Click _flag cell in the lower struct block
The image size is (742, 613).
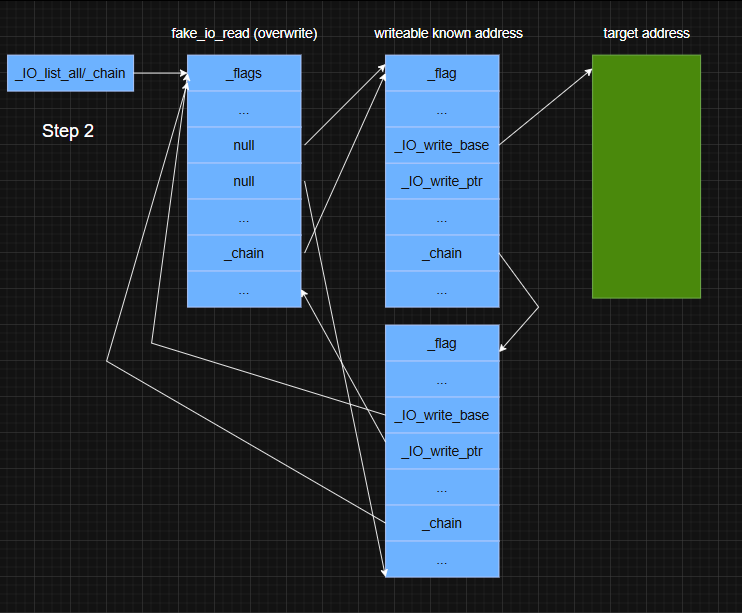click(x=442, y=343)
